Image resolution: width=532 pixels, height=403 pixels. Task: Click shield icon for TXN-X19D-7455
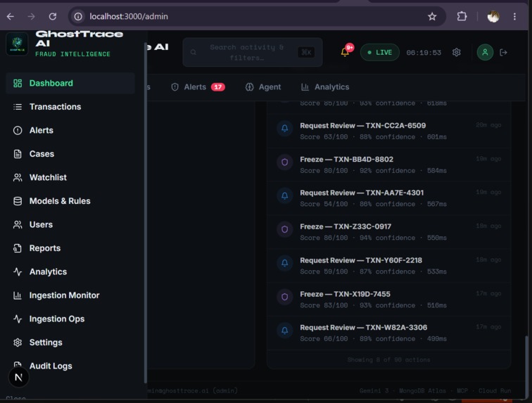(x=285, y=297)
